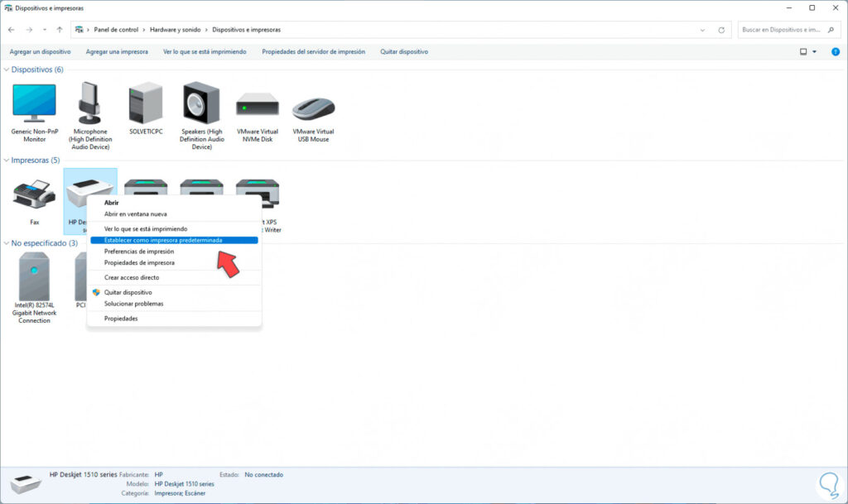Select the Speakers High Definition Audio device
This screenshot has width=848, height=504.
(x=201, y=116)
